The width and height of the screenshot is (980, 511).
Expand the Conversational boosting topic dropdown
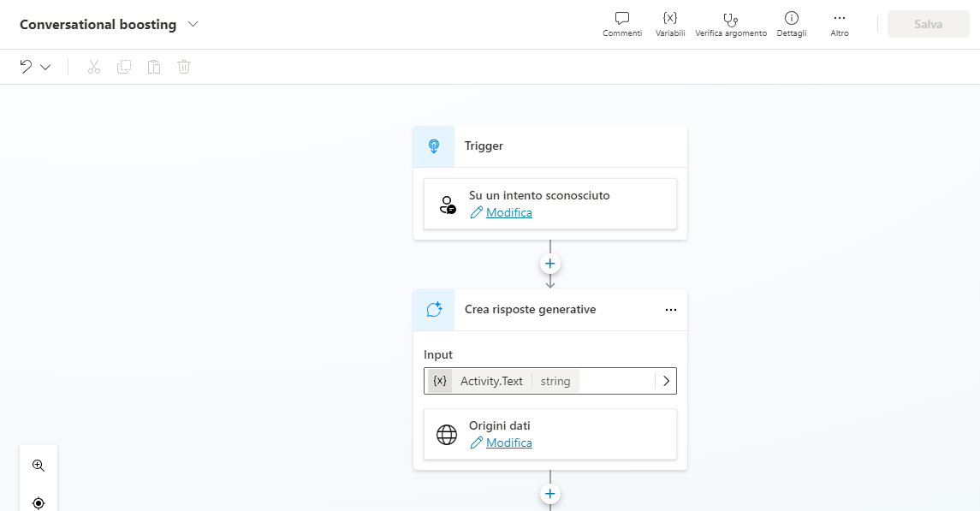coord(193,24)
